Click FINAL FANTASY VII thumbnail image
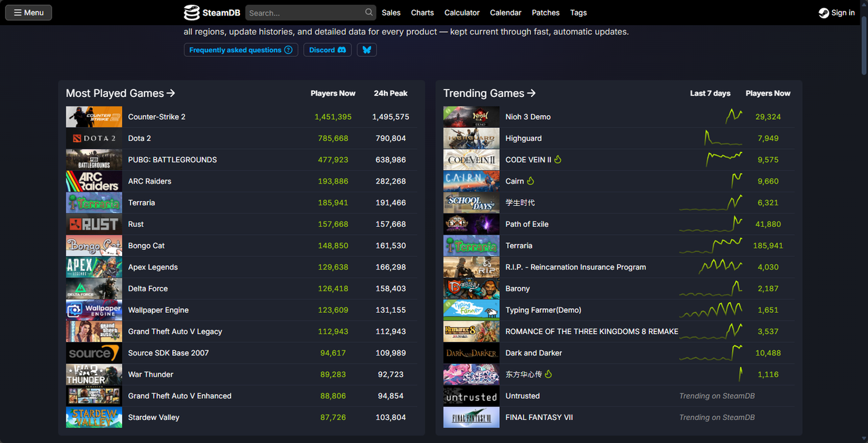The width and height of the screenshot is (868, 443). pyautogui.click(x=471, y=417)
